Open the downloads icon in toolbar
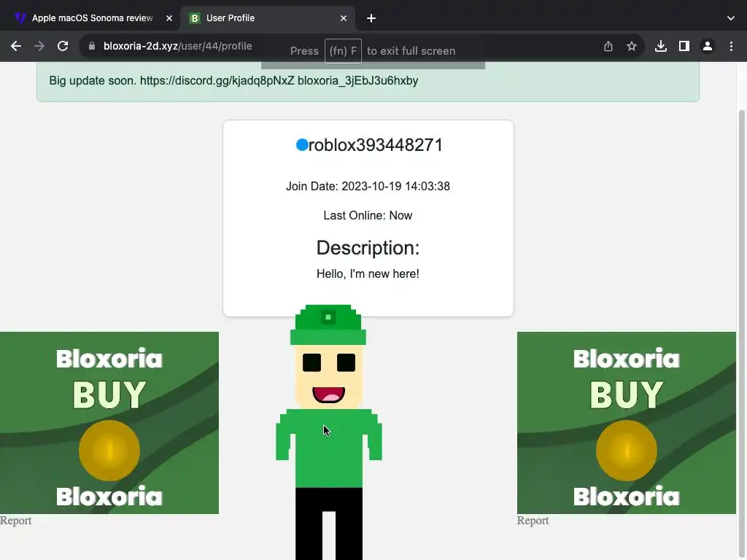The image size is (747, 560). (660, 46)
